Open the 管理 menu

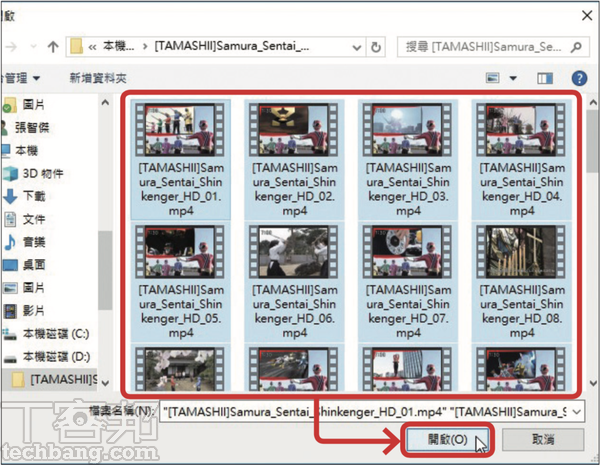pos(19,78)
